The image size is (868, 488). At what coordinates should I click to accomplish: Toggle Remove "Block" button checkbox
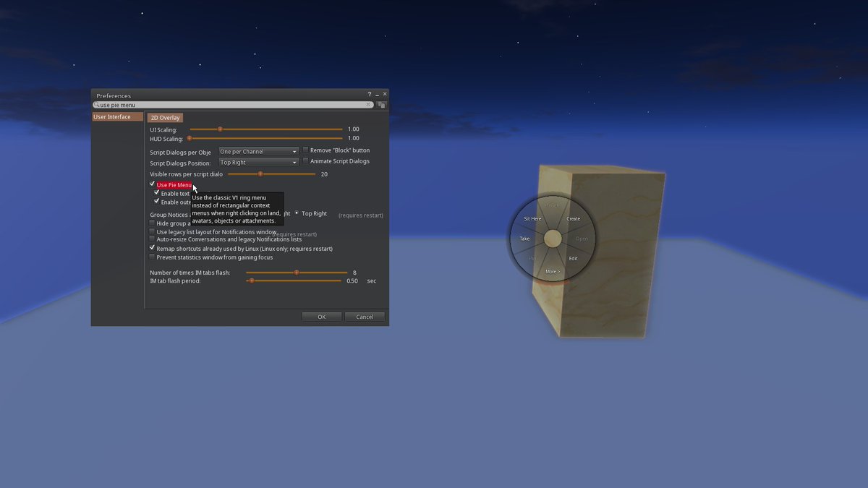tap(306, 150)
